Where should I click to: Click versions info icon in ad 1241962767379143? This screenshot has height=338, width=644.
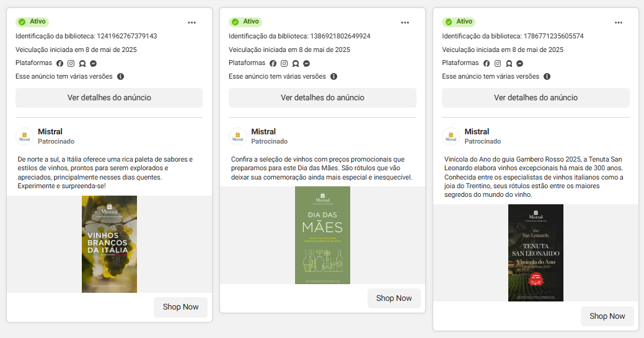click(120, 76)
